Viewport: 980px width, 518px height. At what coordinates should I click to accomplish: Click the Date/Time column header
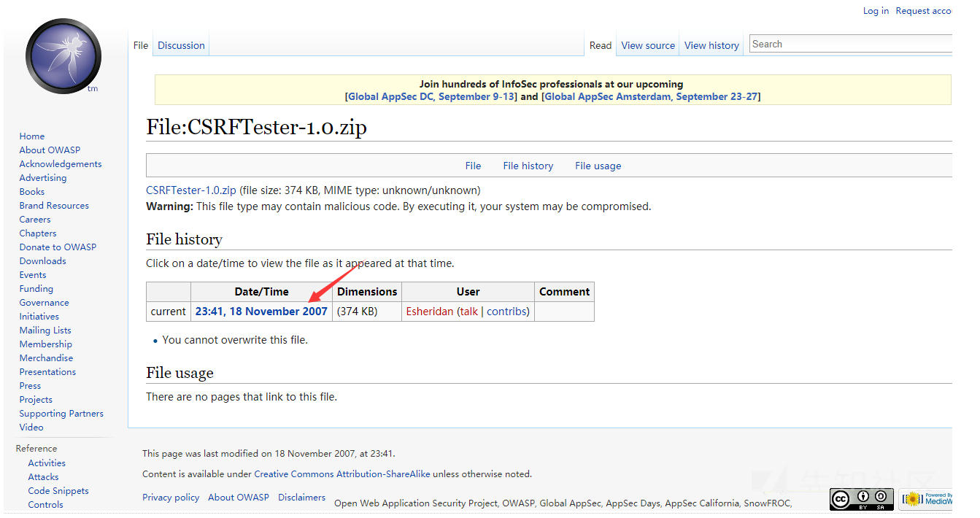(261, 292)
